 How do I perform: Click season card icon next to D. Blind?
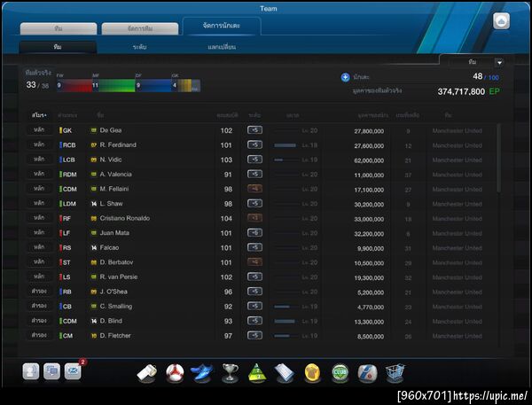pos(94,321)
